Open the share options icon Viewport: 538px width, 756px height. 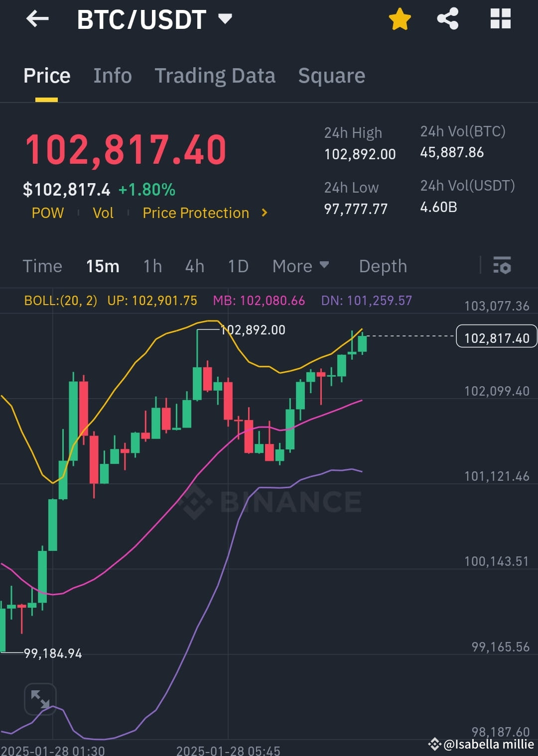click(447, 18)
